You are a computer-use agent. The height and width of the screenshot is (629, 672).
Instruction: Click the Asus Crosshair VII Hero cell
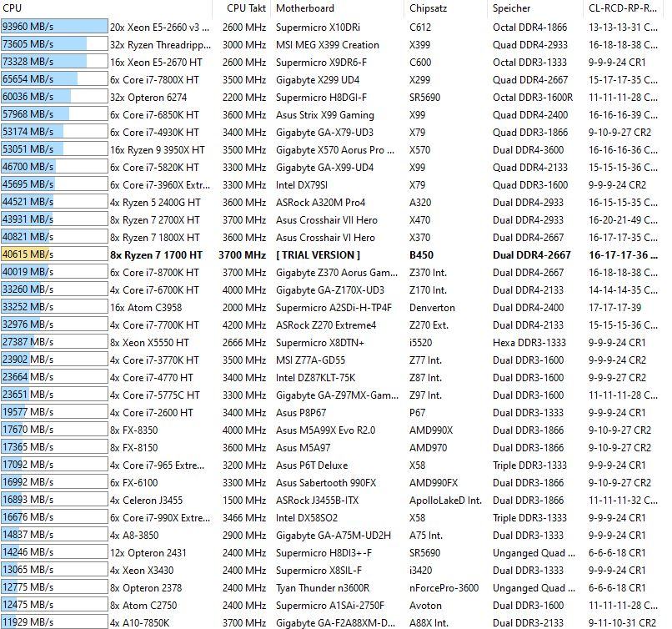(x=327, y=220)
